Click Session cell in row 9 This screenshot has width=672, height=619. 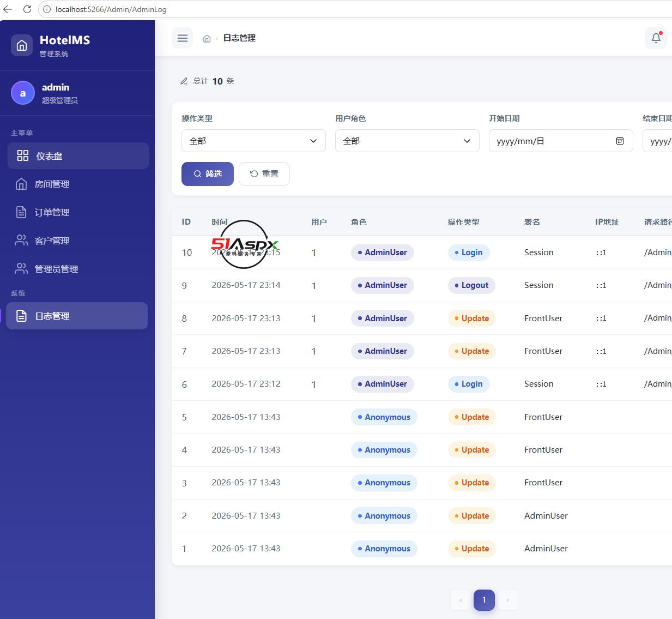click(x=539, y=285)
